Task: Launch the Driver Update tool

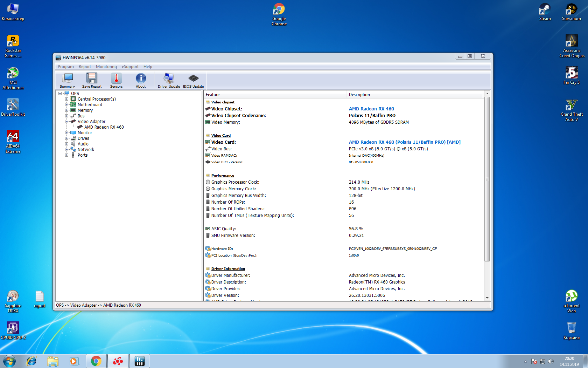Action: point(169,80)
